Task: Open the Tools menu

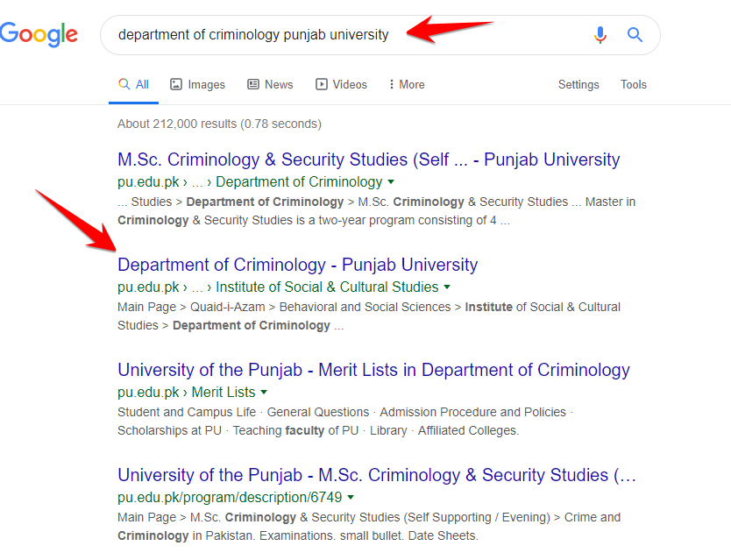Action: point(633,84)
